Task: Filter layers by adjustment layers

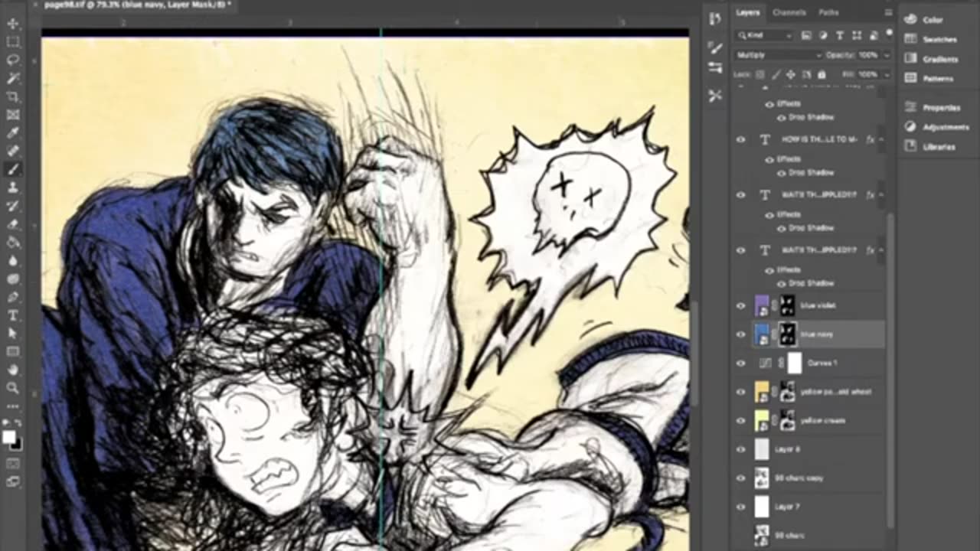Action: tap(823, 35)
